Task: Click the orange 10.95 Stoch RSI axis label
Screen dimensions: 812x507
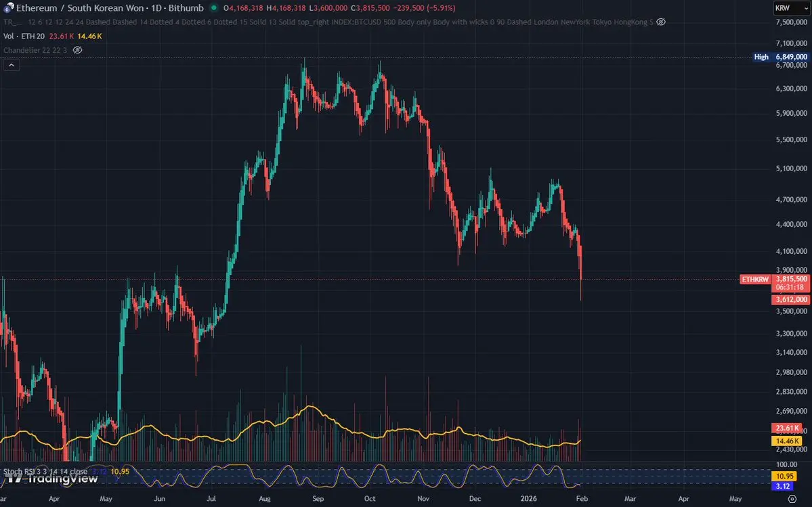Action: click(784, 476)
